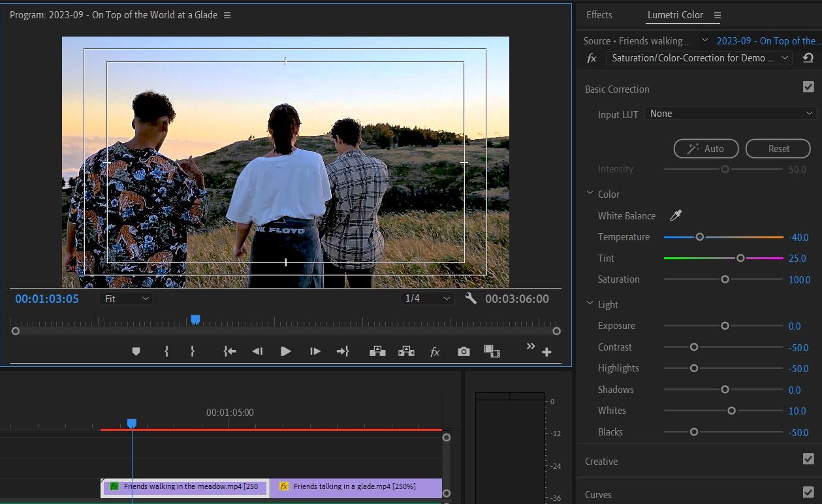The width and height of the screenshot is (822, 504).
Task: Expand the Creative section
Action: [x=601, y=461]
